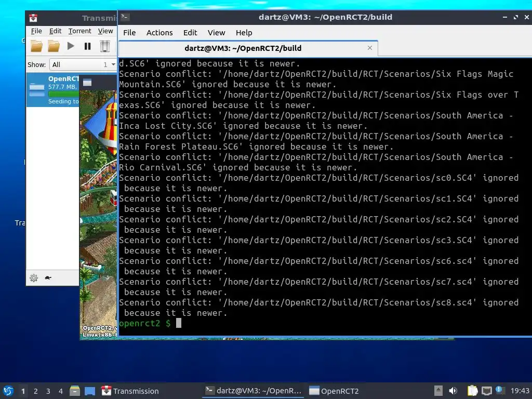Image resolution: width=532 pixels, height=399 pixels.
Task: Open Transmission's File menu
Action: 36,31
